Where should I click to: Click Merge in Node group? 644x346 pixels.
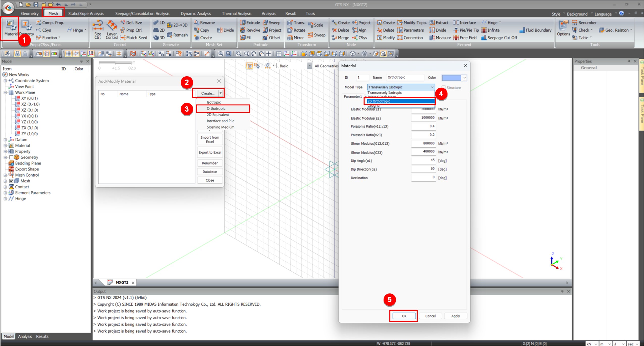tap(340, 38)
